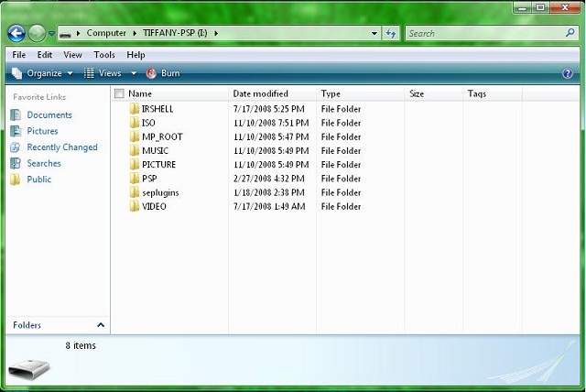The width and height of the screenshot is (586, 392).
Task: Sort by Date modified column header
Action: click(261, 93)
